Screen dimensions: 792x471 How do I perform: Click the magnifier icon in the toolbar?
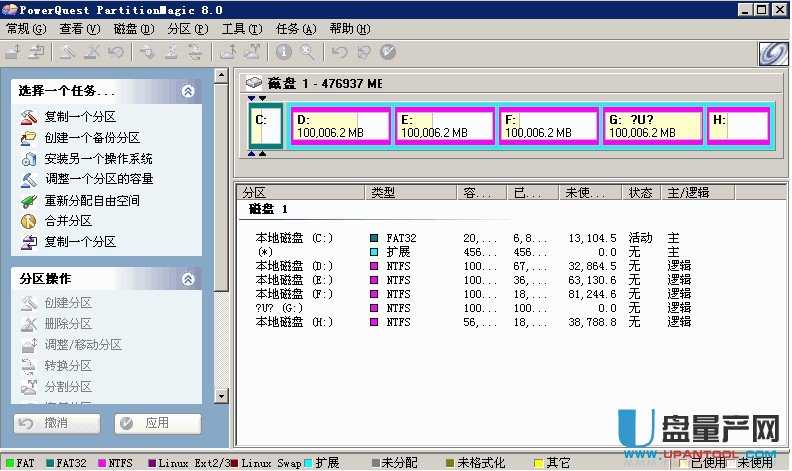308,53
